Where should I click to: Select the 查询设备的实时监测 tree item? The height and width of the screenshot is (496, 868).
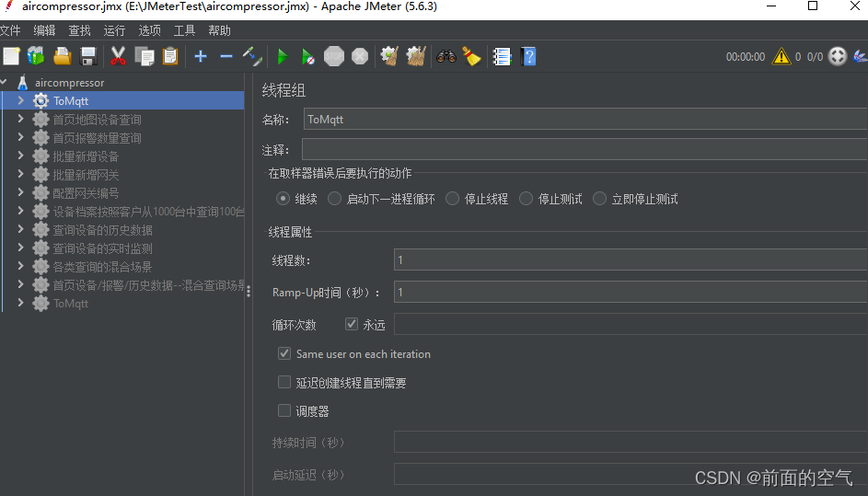point(102,248)
